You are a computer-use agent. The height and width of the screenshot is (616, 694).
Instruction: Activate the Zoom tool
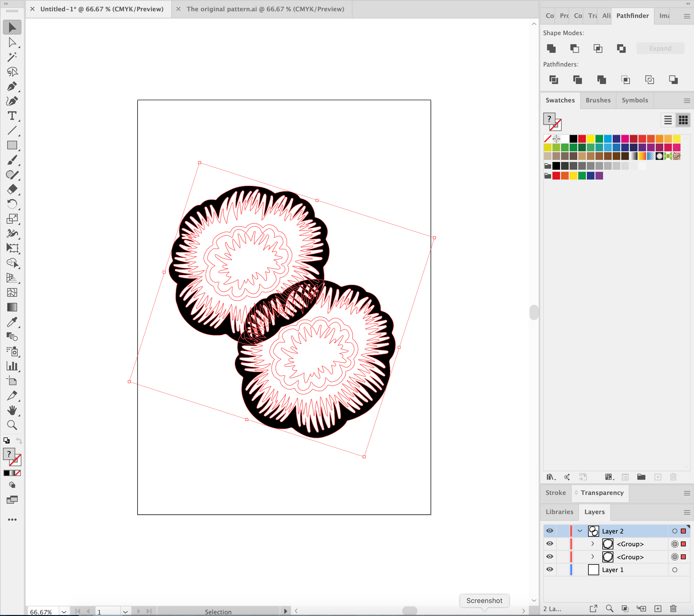[12, 425]
